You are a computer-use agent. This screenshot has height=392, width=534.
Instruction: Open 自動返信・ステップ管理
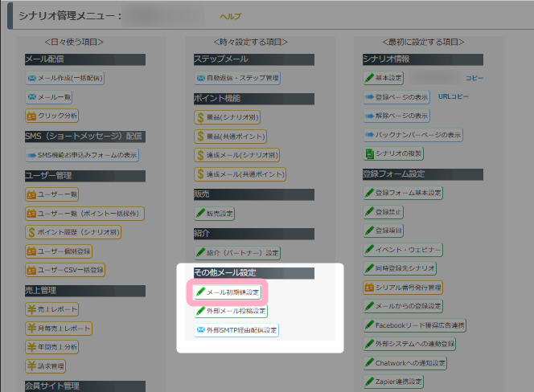pos(236,79)
